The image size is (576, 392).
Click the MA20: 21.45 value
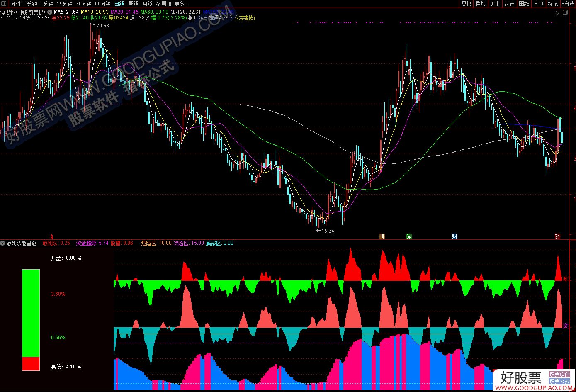point(125,12)
